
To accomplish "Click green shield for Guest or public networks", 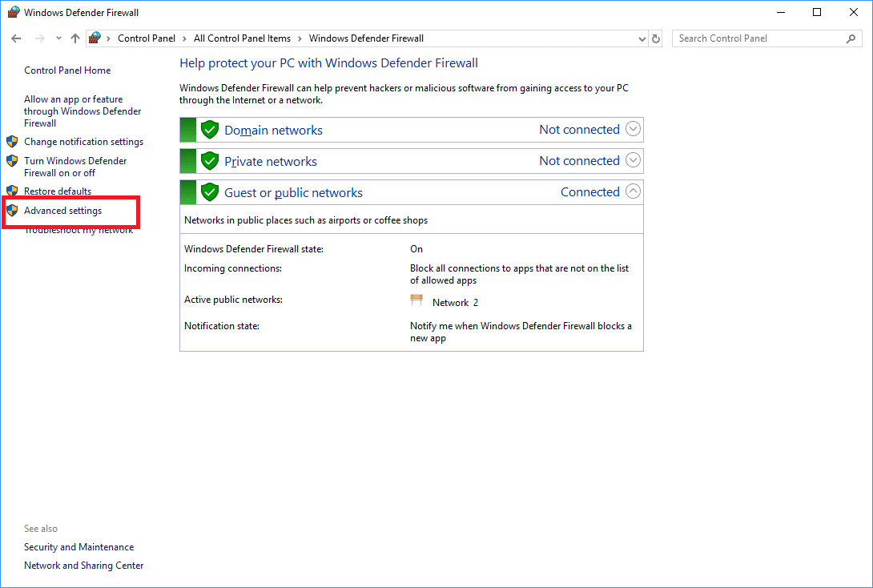I will coord(209,191).
